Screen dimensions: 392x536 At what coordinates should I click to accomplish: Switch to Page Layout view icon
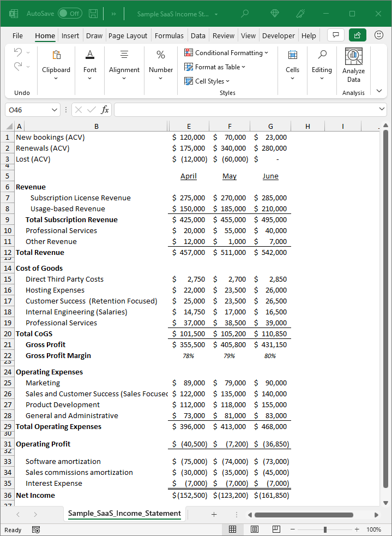coord(255,529)
